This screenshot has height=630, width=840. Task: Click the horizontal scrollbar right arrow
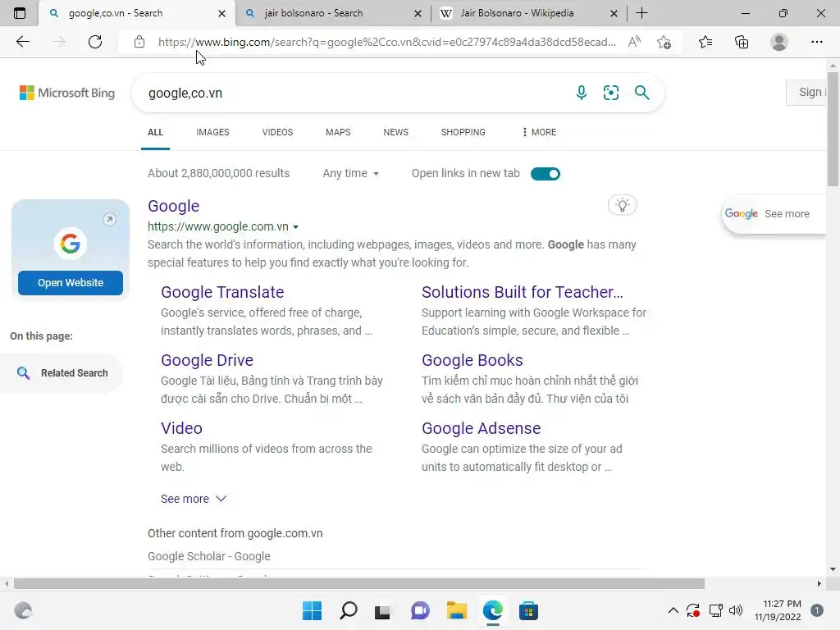[819, 583]
